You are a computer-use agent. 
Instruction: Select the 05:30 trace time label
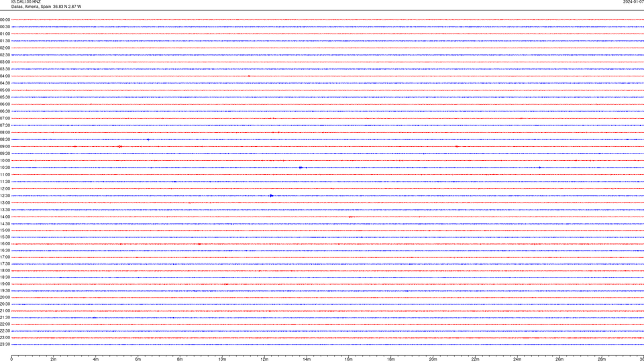[5, 97]
